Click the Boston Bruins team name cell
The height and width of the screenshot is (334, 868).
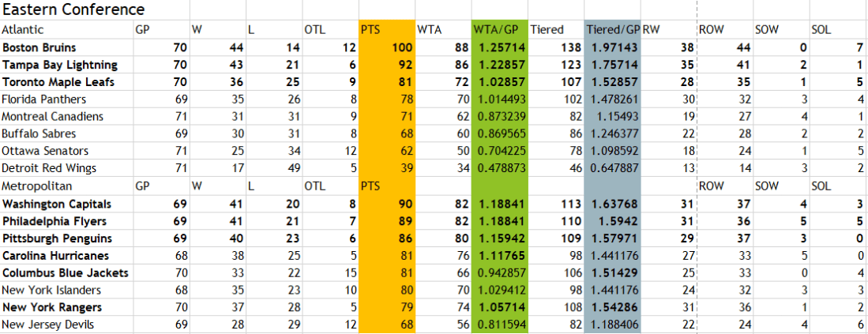32,47
